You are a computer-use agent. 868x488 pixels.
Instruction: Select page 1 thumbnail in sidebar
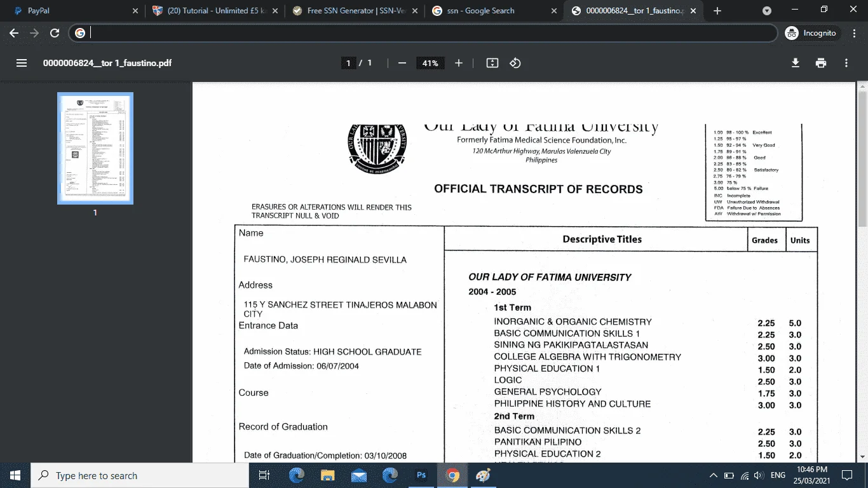(95, 149)
